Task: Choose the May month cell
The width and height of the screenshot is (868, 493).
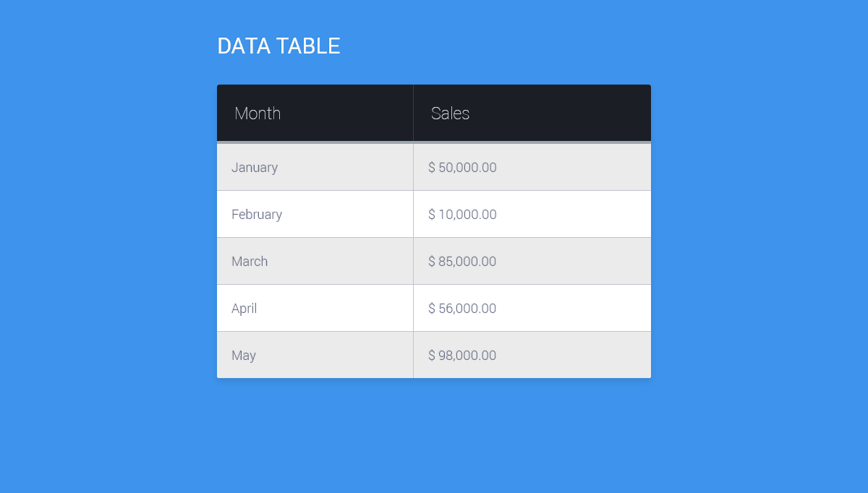Action: click(244, 356)
